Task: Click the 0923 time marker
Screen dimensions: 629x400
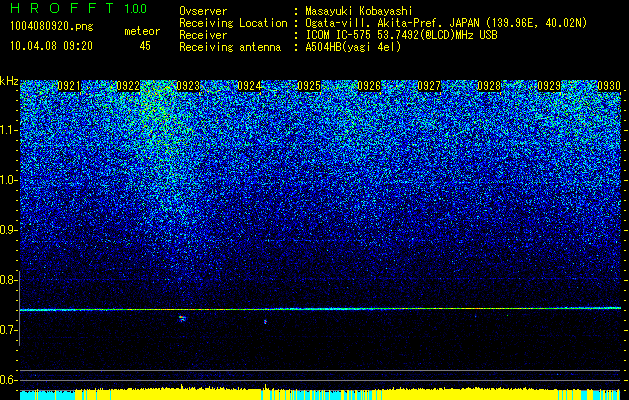Action: tap(188, 86)
